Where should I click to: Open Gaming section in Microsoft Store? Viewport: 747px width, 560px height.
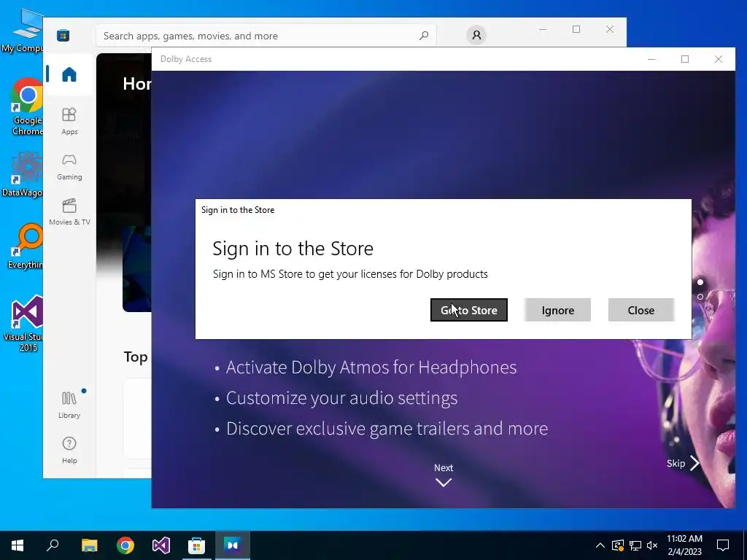pos(69,167)
